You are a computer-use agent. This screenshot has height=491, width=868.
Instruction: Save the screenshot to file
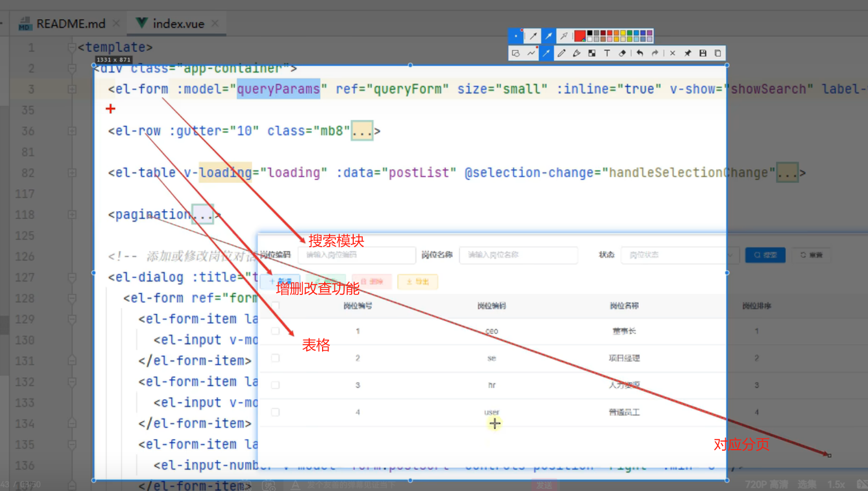click(703, 53)
